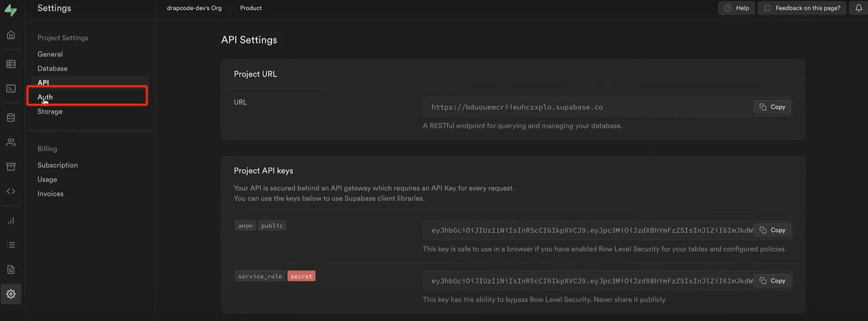The image size is (868, 321).
Task: Open Subscription under Billing
Action: coord(57,165)
